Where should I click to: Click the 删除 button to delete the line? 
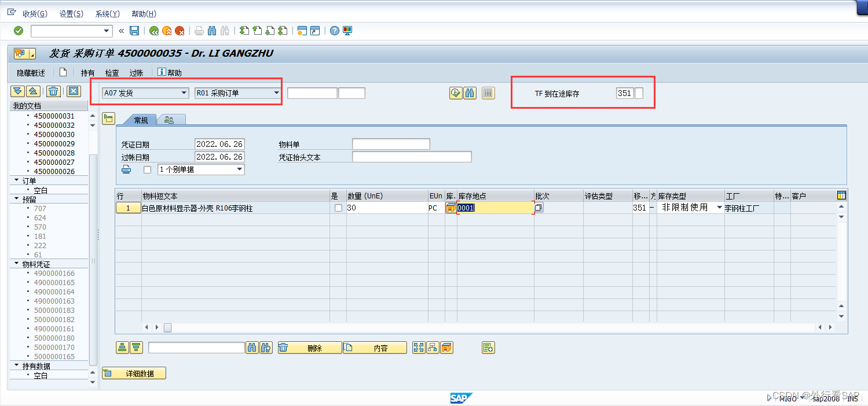tap(310, 347)
